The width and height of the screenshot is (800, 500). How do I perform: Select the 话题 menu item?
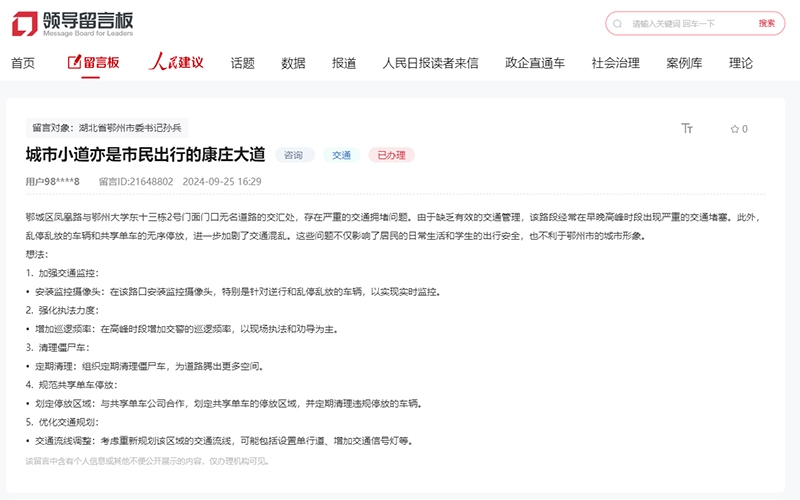[x=242, y=63]
